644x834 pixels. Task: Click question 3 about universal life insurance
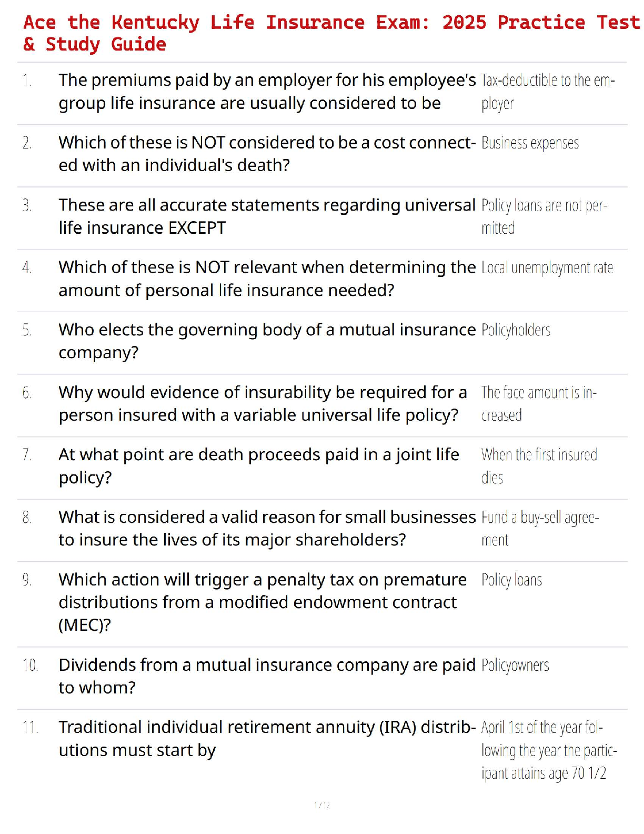267,216
